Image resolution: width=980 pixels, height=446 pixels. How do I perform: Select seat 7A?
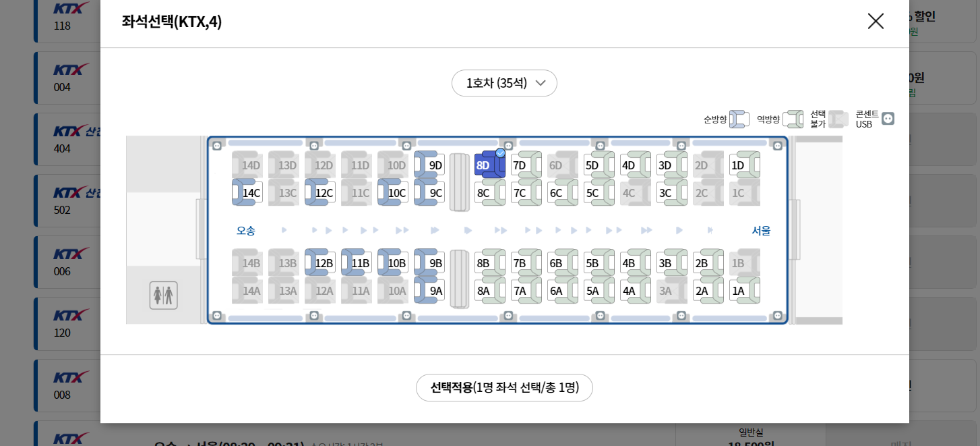tap(526, 291)
